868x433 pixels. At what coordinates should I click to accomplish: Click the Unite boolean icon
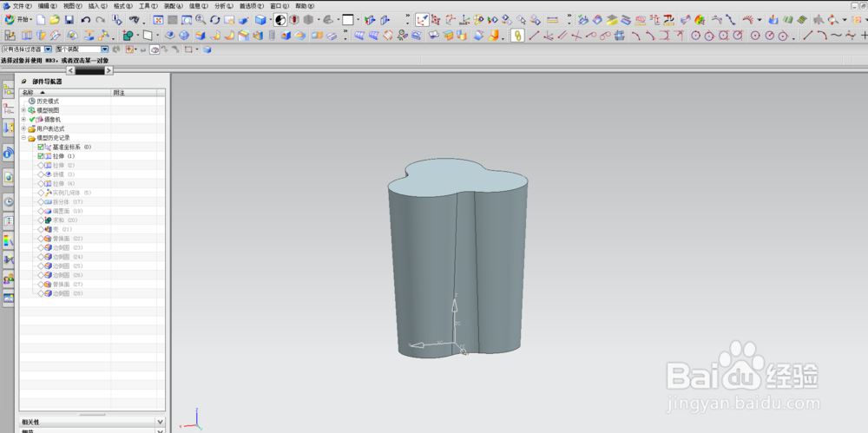pyautogui.click(x=128, y=36)
